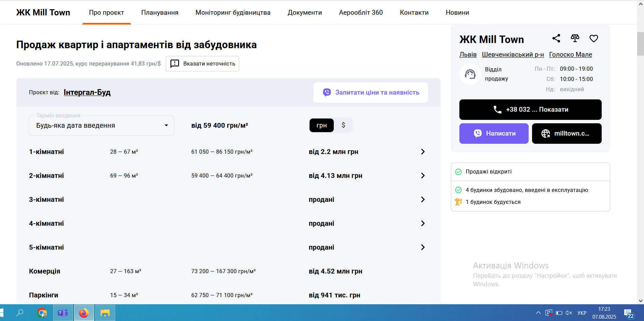This screenshot has width=644, height=321.
Task: Click the УКР language indicator
Action: [x=582, y=313]
